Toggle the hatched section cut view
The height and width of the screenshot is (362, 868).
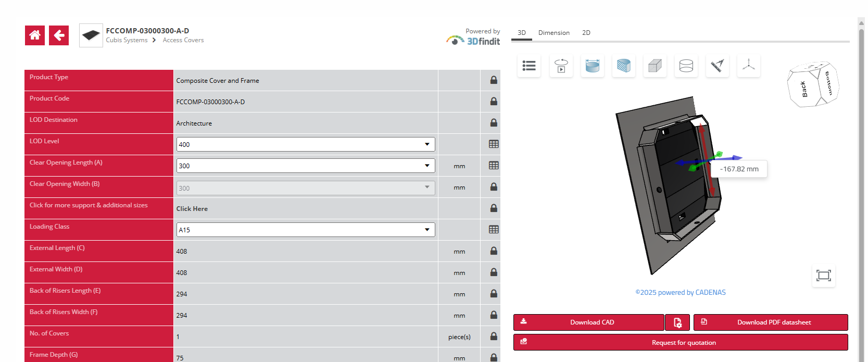tap(624, 66)
